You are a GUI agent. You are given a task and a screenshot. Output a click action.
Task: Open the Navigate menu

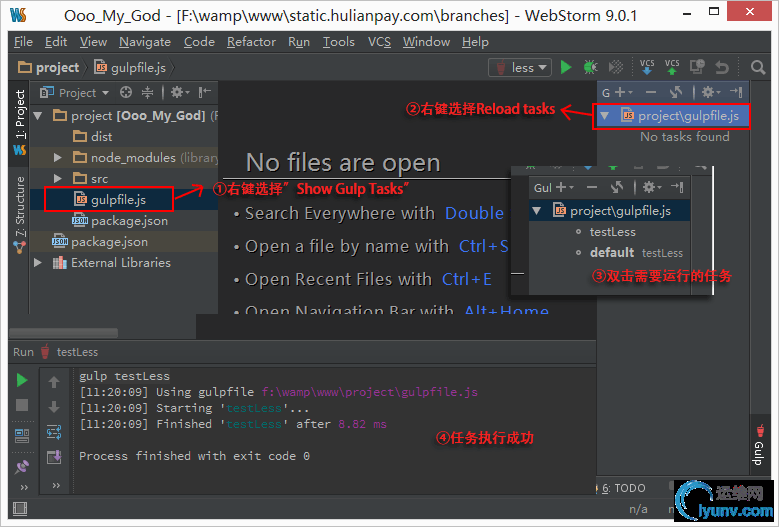(x=145, y=42)
